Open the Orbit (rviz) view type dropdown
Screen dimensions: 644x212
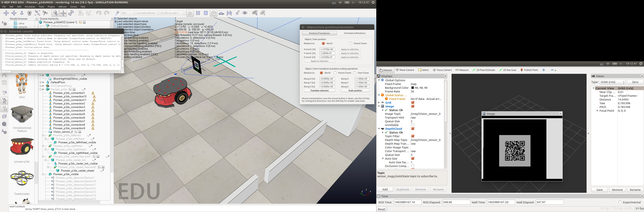tap(612, 82)
